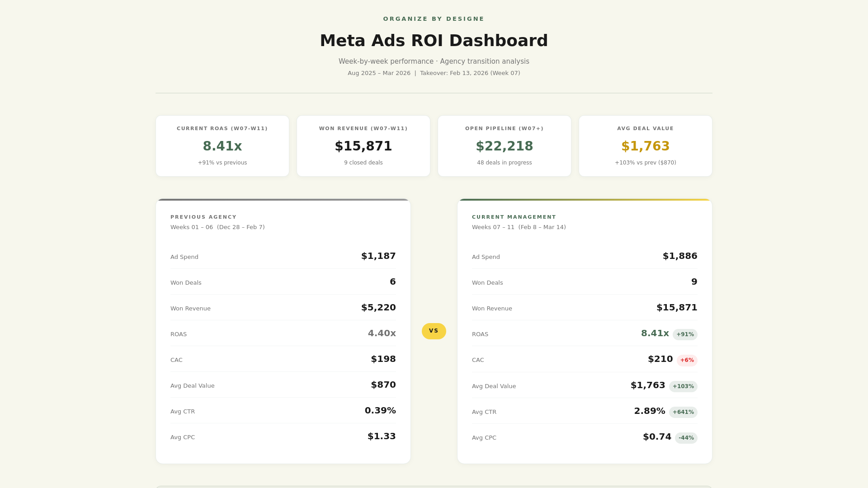Click the '48 deals in progress' note

[505, 163]
